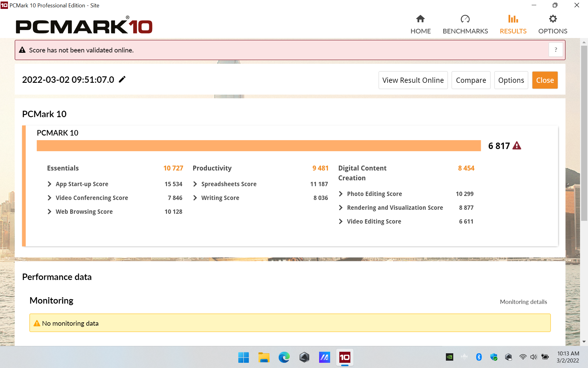
Task: Open File Explorer from taskbar
Action: (264, 357)
